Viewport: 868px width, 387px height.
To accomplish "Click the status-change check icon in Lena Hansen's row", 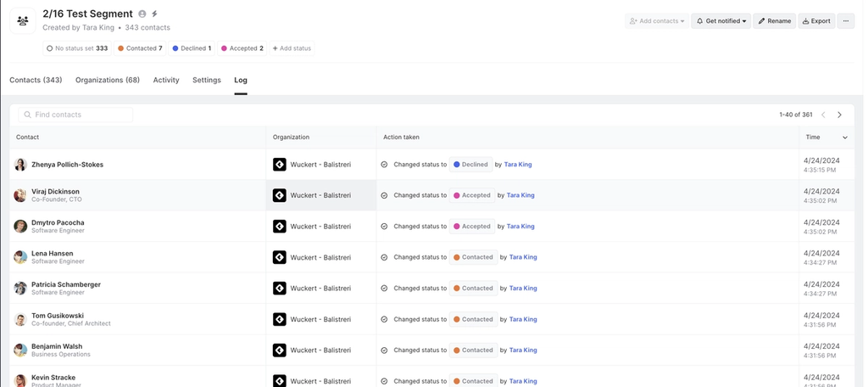I will [384, 257].
